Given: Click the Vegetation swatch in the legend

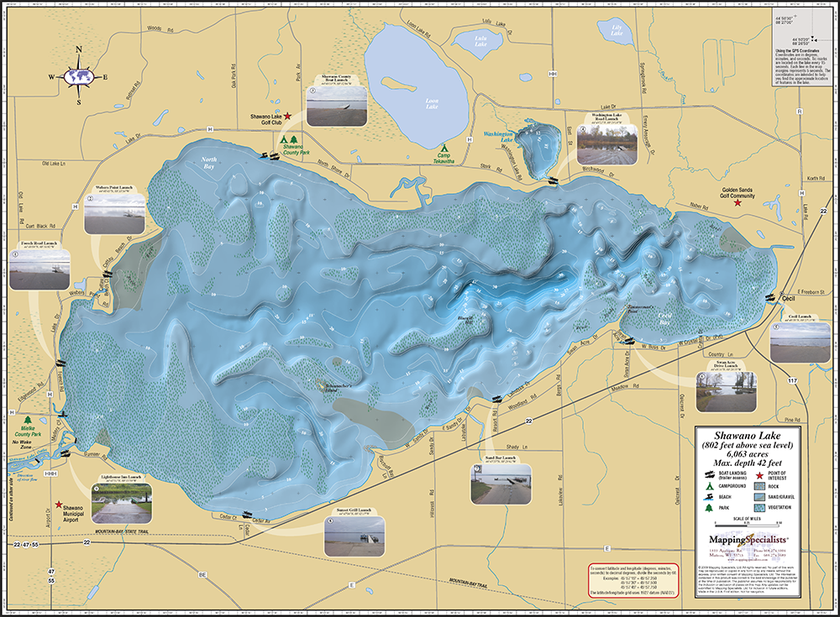Looking at the screenshot, I should coord(759,507).
